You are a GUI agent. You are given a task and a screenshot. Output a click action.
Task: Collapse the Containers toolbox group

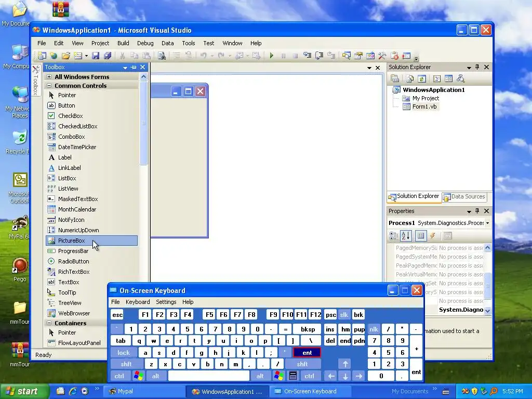click(x=49, y=323)
